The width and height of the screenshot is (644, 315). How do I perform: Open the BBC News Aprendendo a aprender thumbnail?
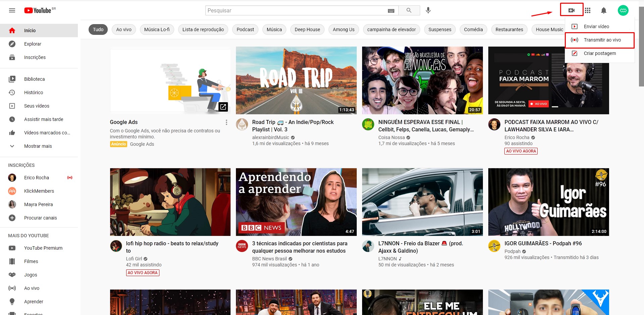(x=296, y=202)
